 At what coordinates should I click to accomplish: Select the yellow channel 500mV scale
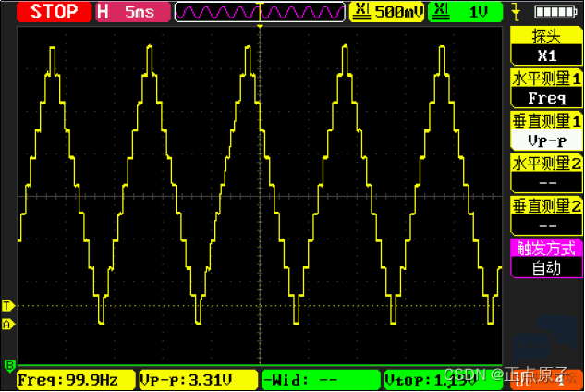click(387, 12)
